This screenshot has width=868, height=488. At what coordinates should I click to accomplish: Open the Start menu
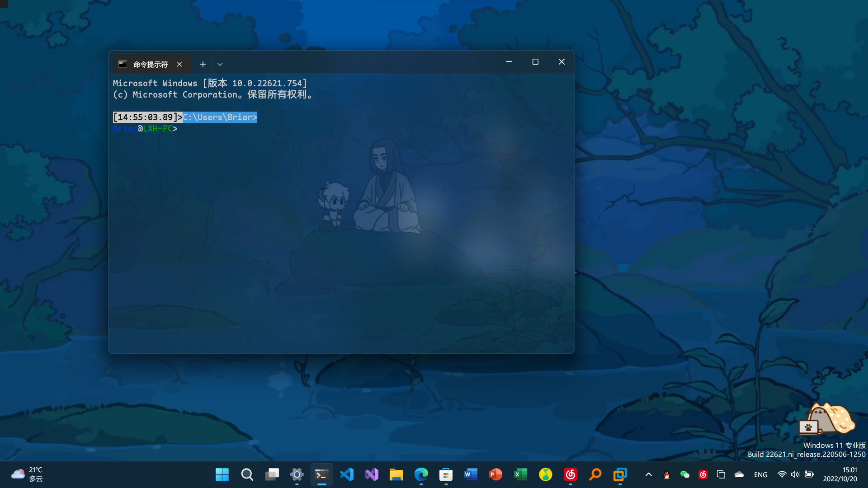(222, 474)
